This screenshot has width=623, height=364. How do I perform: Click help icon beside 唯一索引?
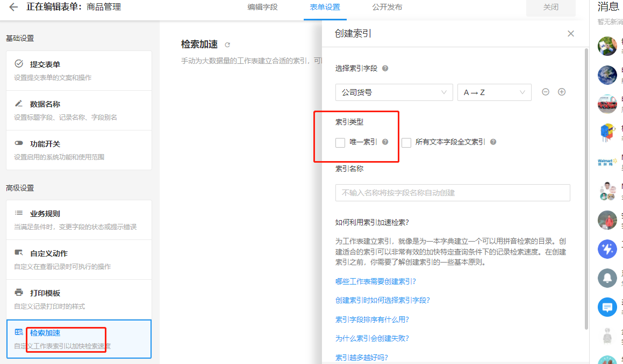(x=385, y=142)
